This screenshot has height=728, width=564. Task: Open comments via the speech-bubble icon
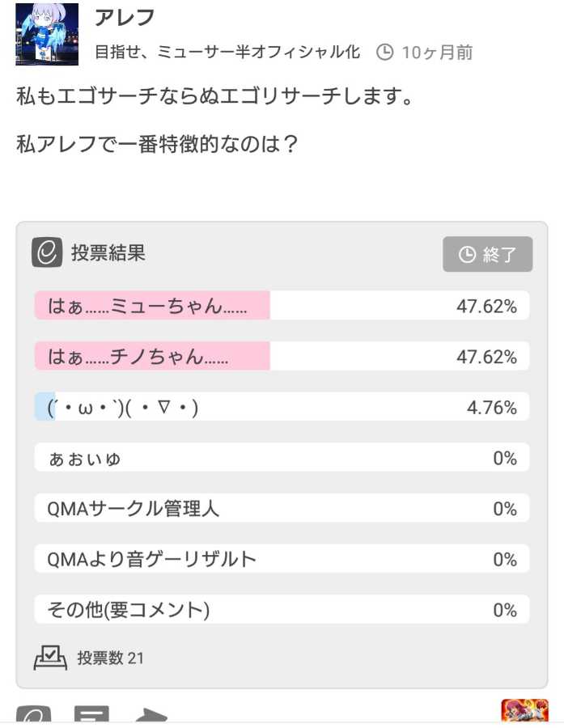[x=91, y=717]
